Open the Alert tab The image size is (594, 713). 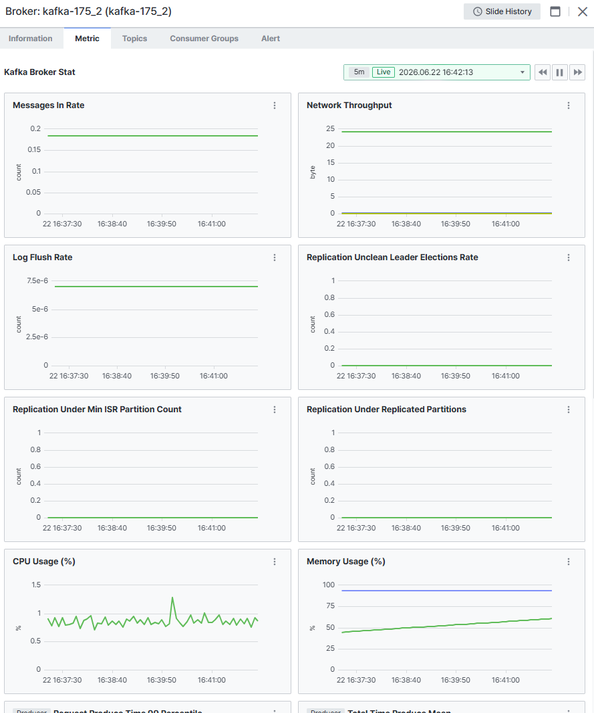point(271,39)
